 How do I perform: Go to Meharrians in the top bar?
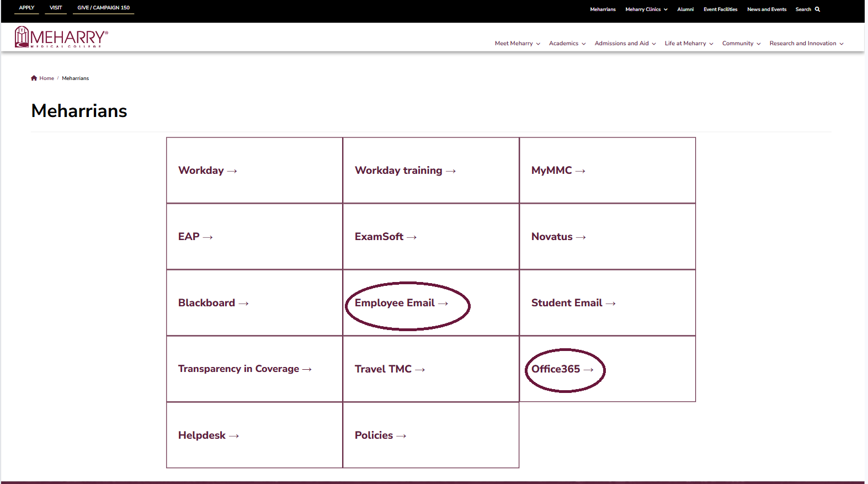coord(603,9)
